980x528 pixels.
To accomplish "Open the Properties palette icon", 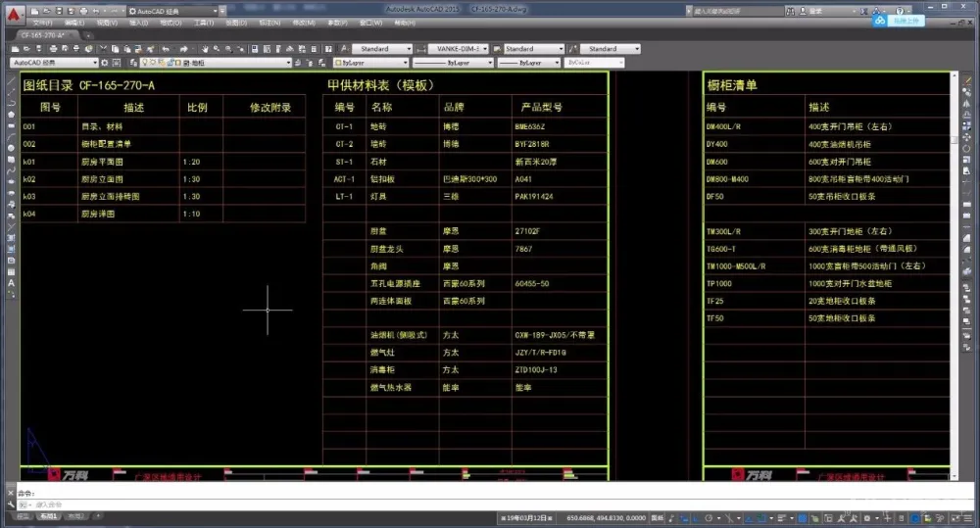I will click(255, 49).
